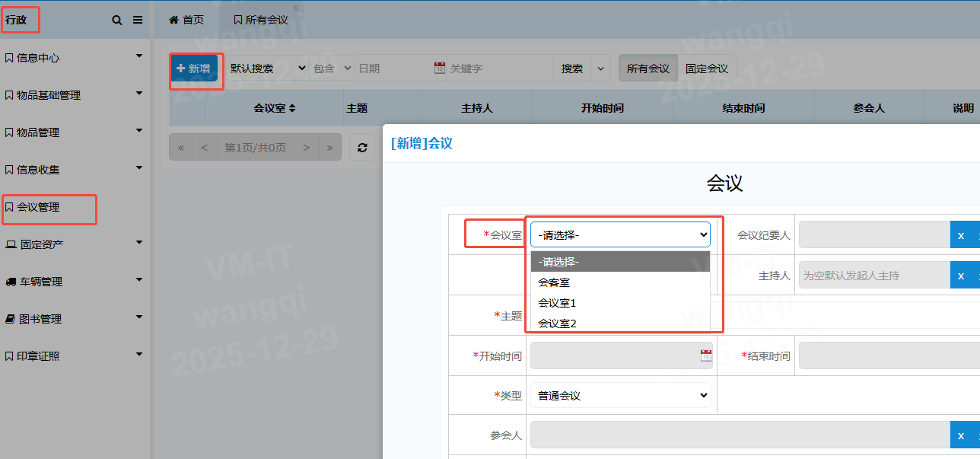Open the calendar picker for 开始时间
Viewport: 980px width, 459px height.
pyautogui.click(x=705, y=355)
